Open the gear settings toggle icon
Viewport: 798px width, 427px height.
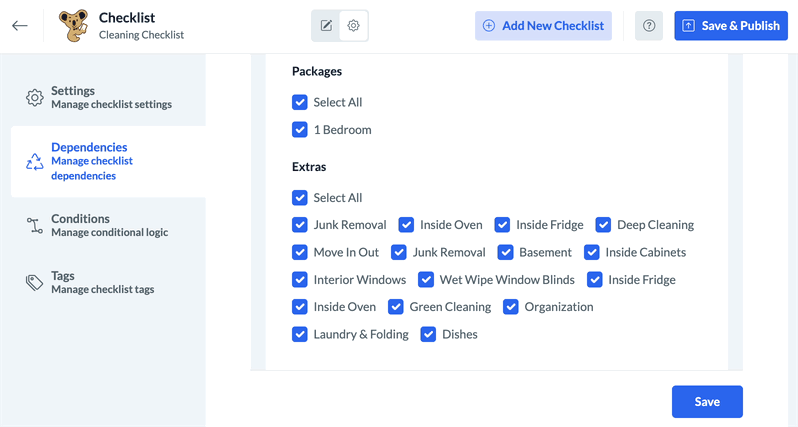(x=354, y=26)
